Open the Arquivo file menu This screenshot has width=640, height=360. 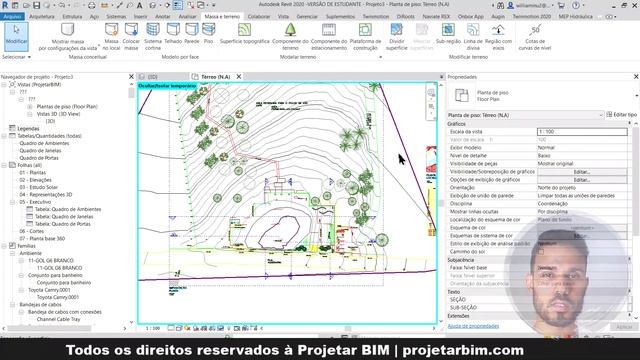[x=12, y=17]
